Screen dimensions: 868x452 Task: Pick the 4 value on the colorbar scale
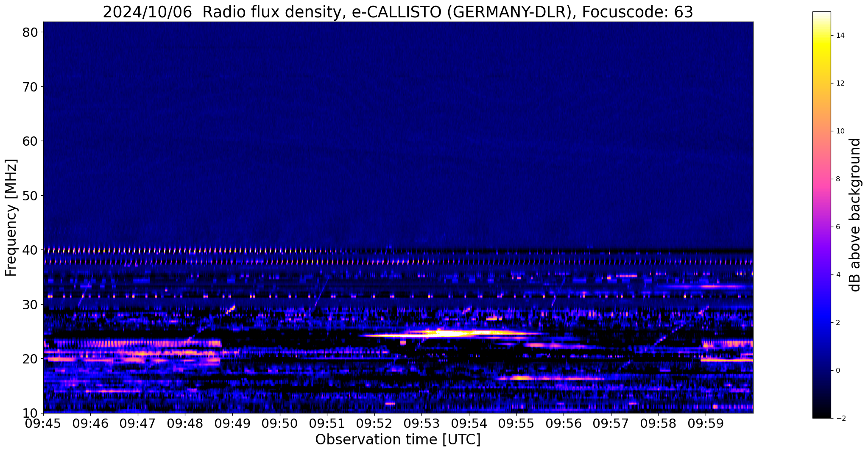point(838,275)
